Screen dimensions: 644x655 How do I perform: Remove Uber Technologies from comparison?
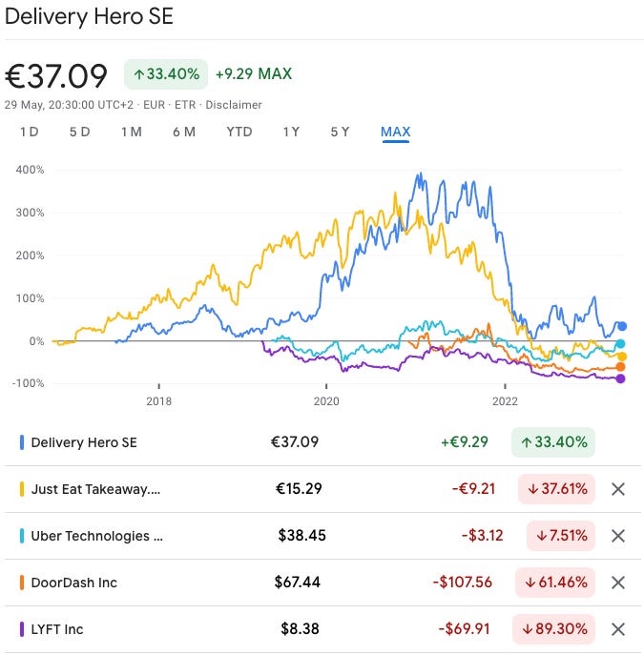click(x=617, y=536)
